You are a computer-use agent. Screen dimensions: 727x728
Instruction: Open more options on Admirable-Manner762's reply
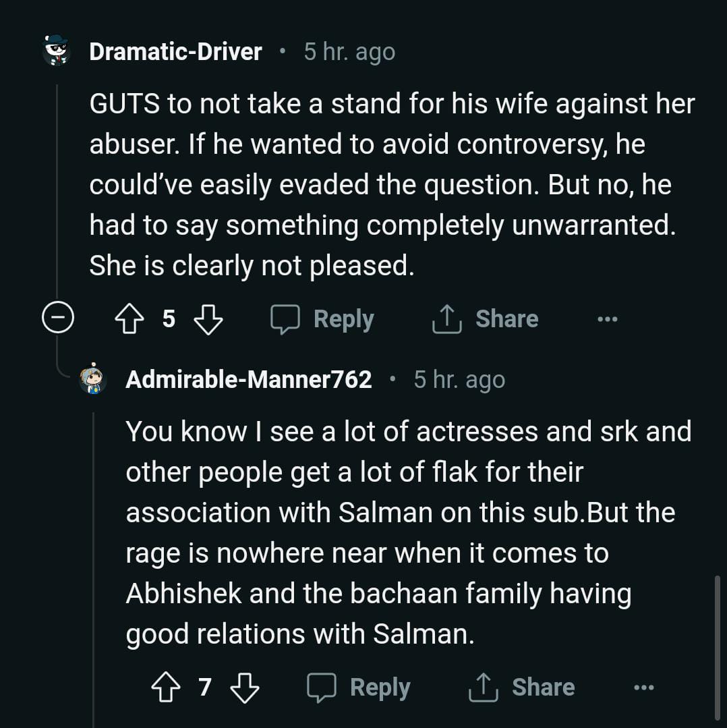tap(643, 688)
